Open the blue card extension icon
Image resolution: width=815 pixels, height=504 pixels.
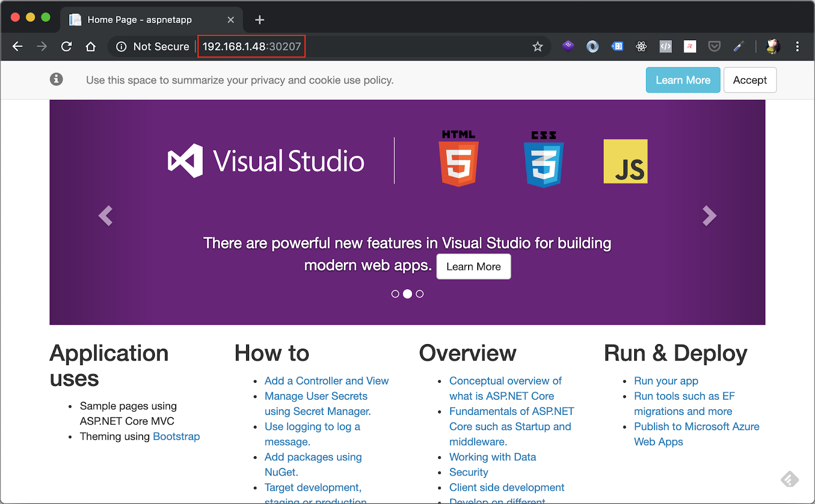pos(617,46)
